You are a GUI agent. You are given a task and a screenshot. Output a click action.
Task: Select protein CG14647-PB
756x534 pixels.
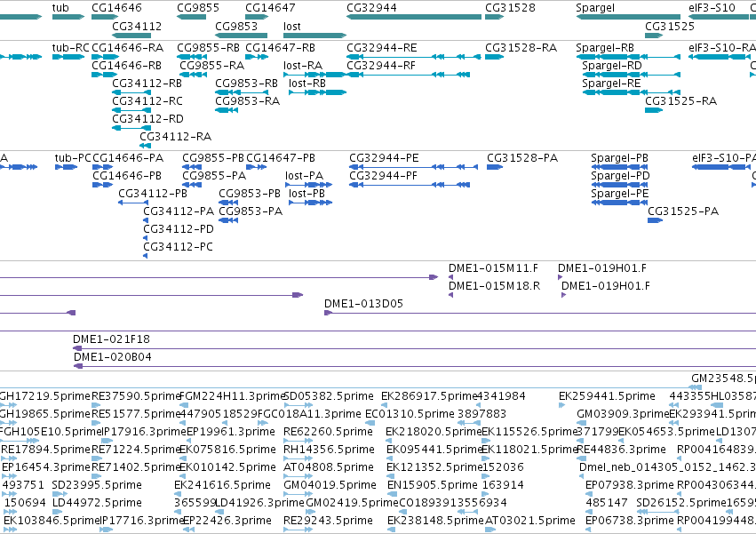pos(281,158)
